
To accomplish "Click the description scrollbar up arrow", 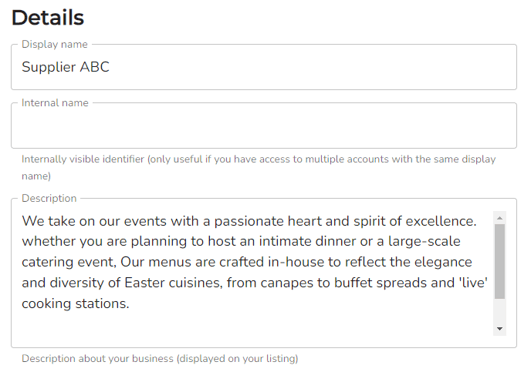I will [500, 218].
